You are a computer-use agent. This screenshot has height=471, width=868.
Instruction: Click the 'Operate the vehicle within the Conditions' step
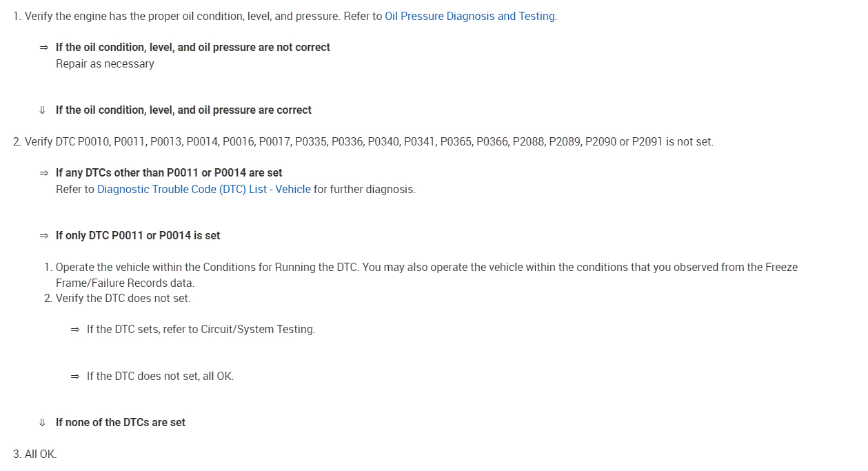[x=426, y=267]
